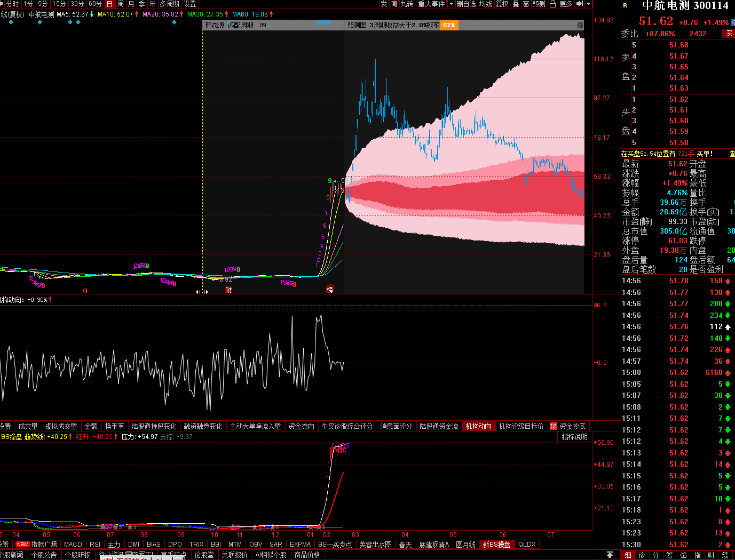
Task: Close the prediction chart overlay panel
Action: pos(580,25)
